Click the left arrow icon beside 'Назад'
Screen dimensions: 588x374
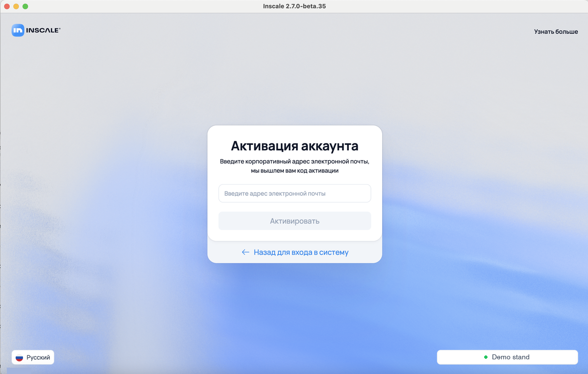pyautogui.click(x=245, y=252)
